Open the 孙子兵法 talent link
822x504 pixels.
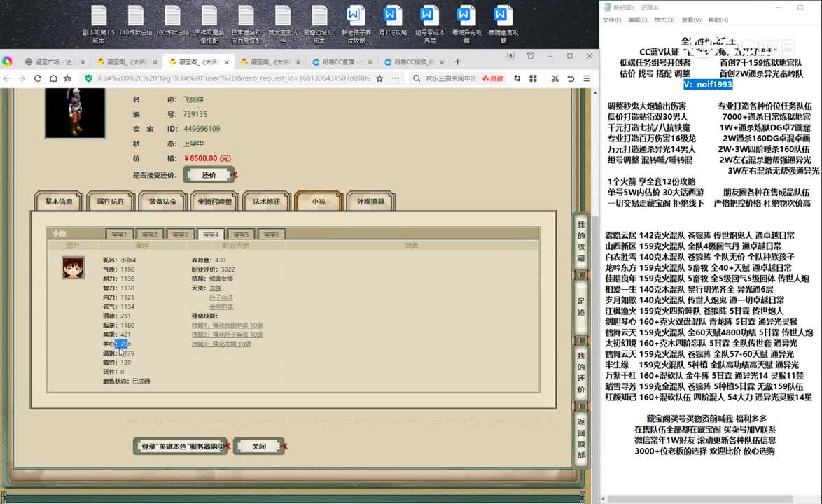click(x=221, y=297)
